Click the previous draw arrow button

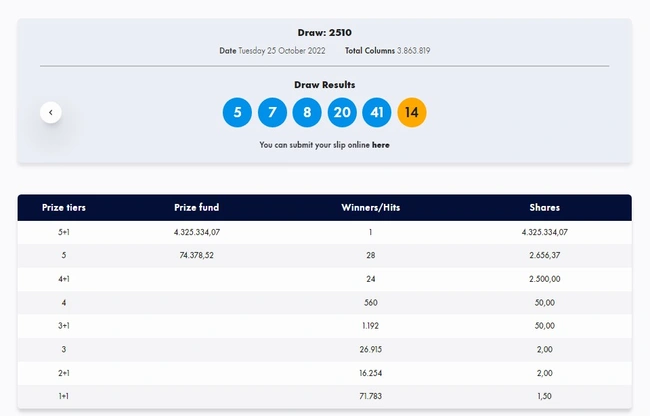tap(51, 113)
